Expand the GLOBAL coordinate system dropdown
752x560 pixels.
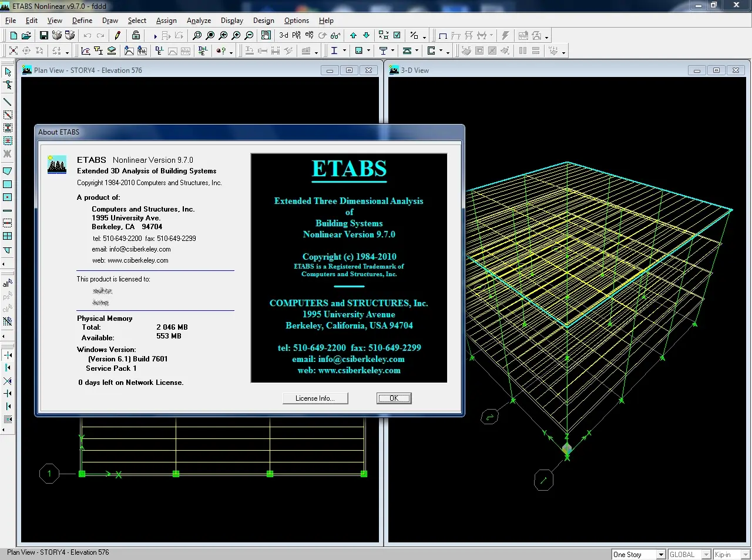pos(706,555)
